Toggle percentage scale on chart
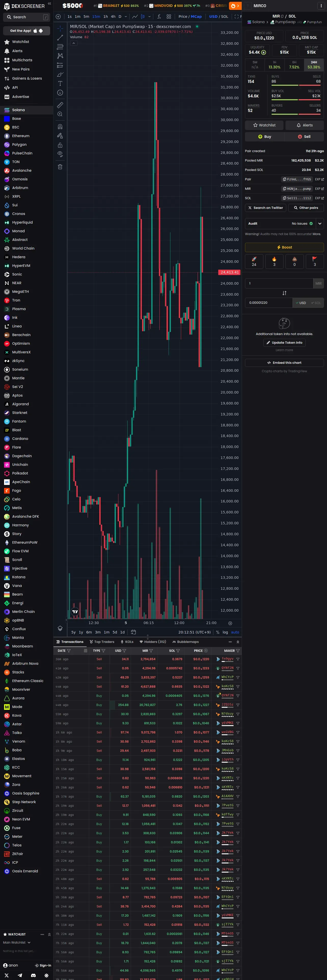Image resolution: width=327 pixels, height=980 pixels. [x=218, y=632]
